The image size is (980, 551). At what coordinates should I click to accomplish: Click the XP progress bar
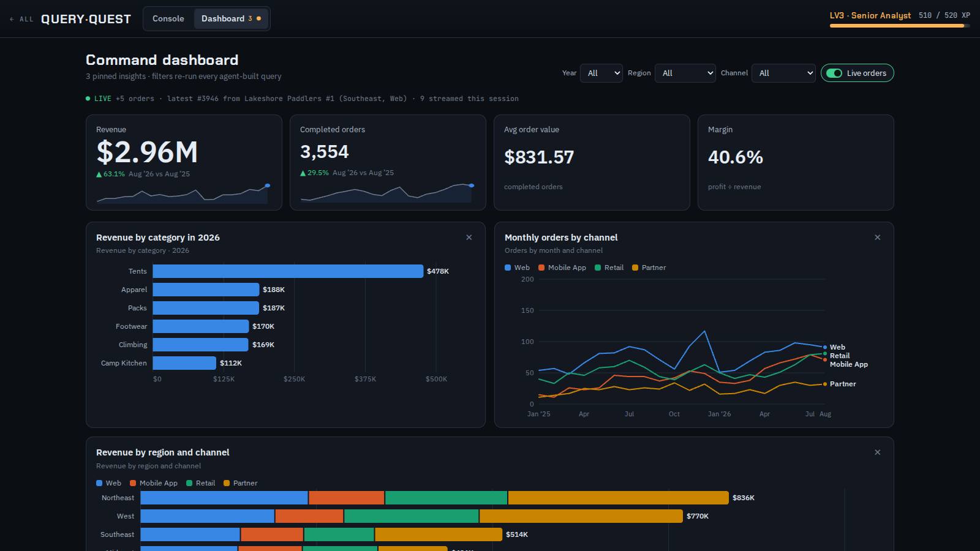tap(900, 26)
